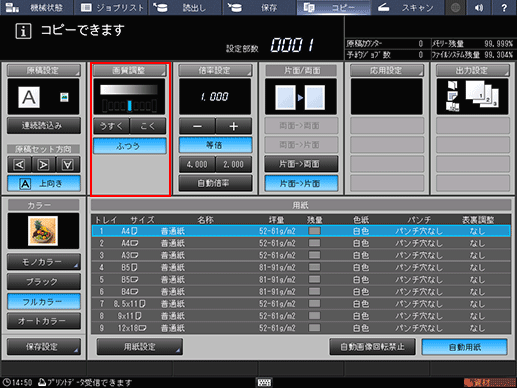This screenshot has width=517, height=388.
Task: Click the info icon beside コピーできます
Action: tap(23, 31)
